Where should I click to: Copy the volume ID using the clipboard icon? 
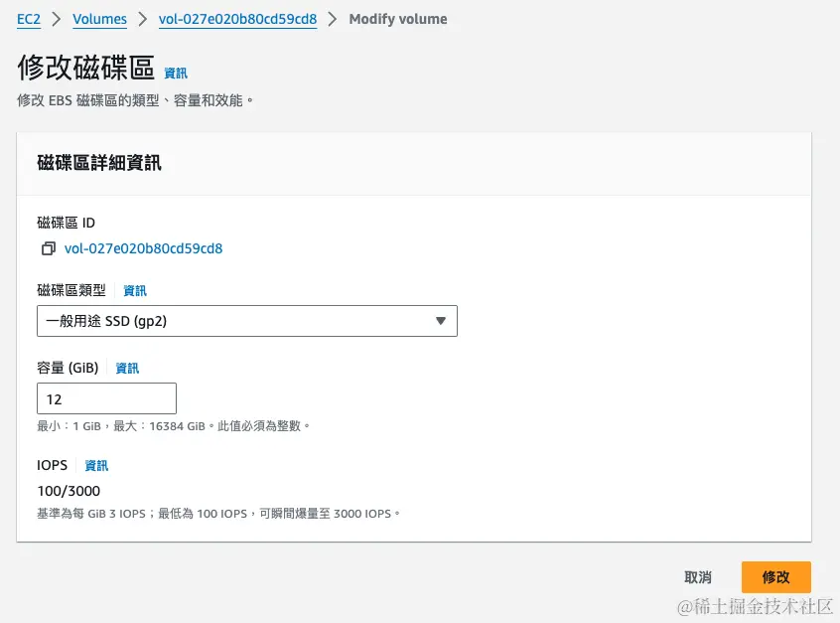(48, 248)
